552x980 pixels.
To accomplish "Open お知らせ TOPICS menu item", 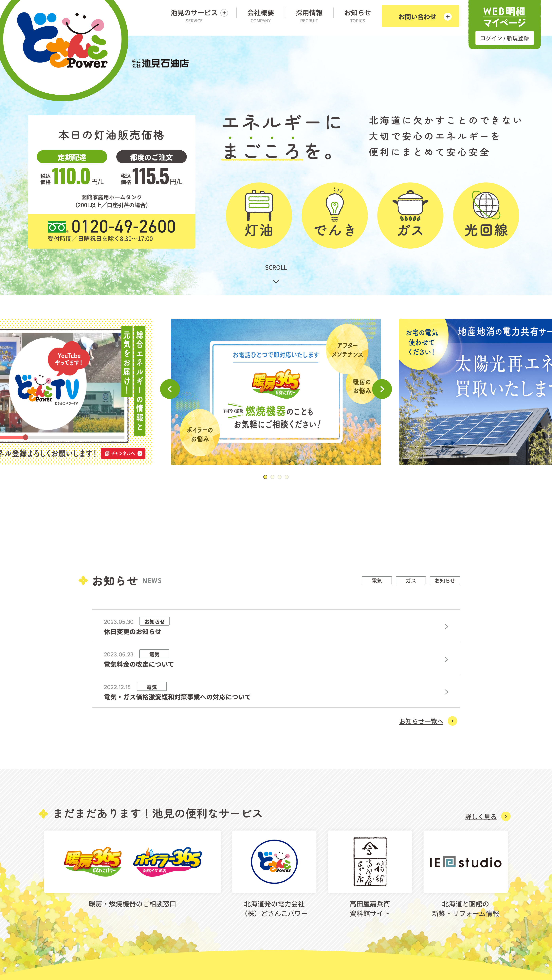I will coord(358,16).
